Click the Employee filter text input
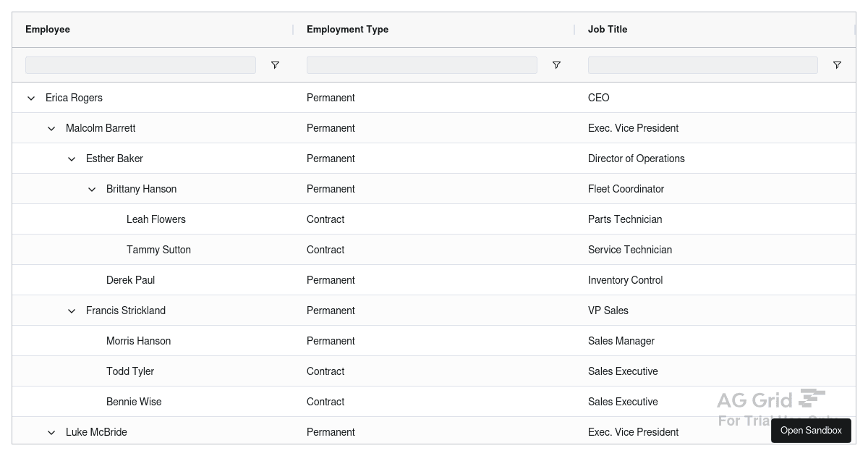 point(140,64)
